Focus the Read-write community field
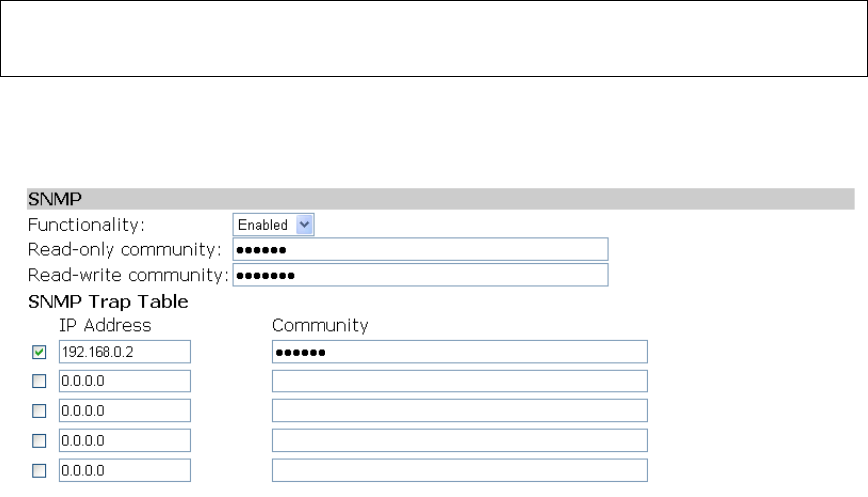 [x=420, y=275]
